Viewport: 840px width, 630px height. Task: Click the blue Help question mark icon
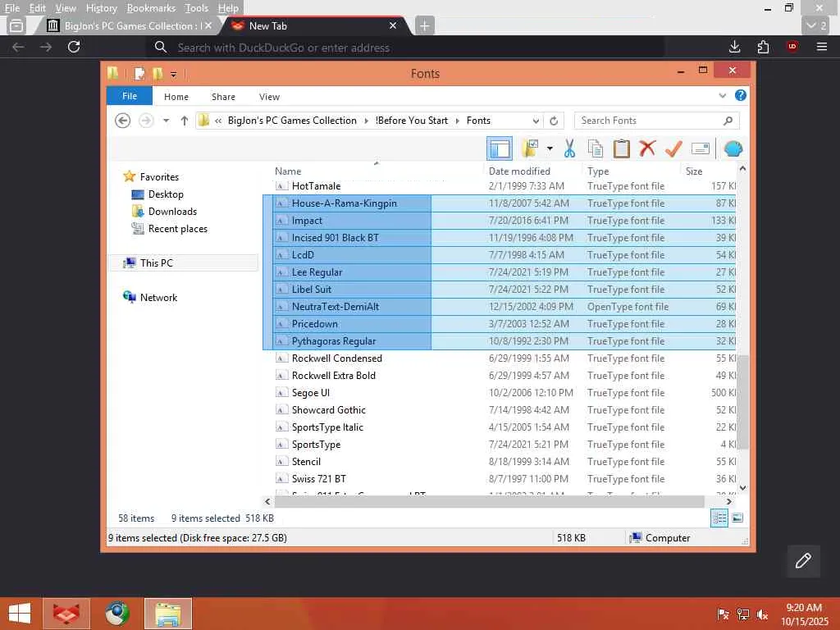click(x=741, y=95)
